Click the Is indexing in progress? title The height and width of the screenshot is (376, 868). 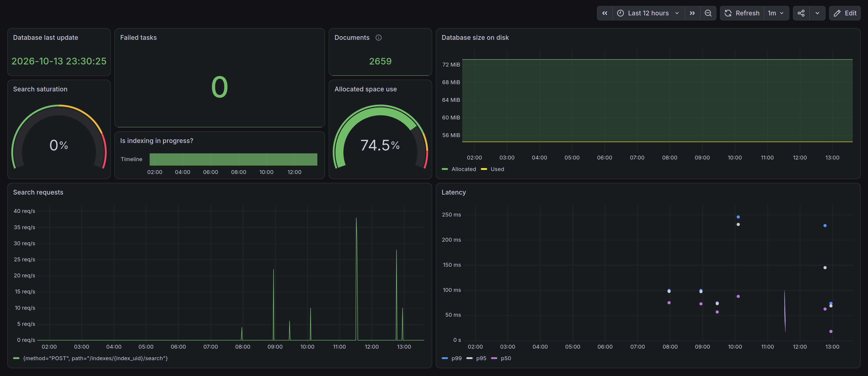pos(157,141)
